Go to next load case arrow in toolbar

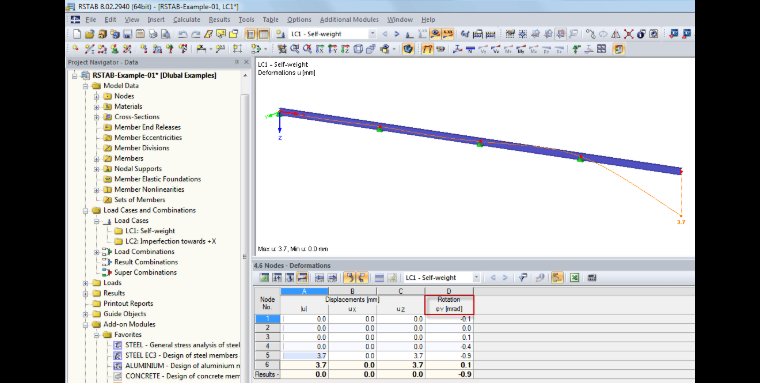397,34
